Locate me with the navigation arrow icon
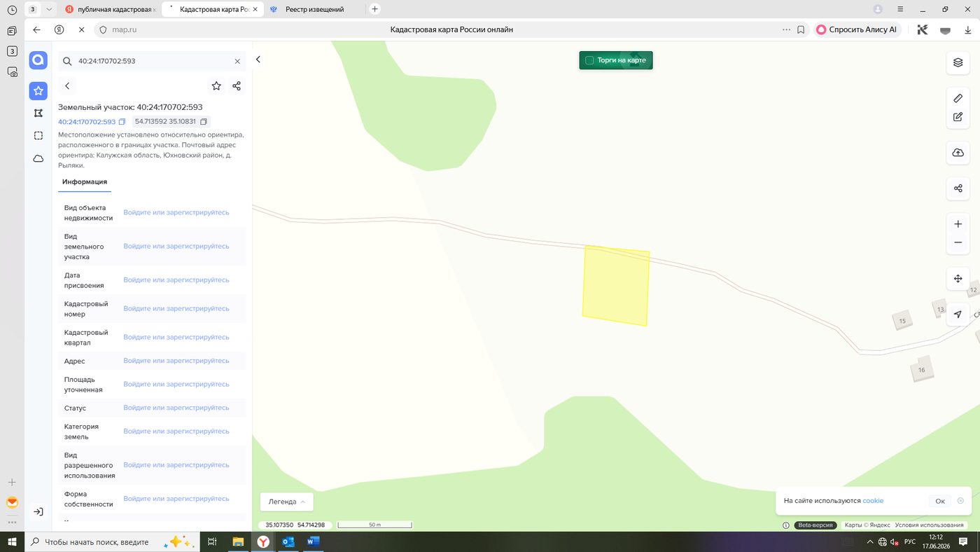Image resolution: width=980 pixels, height=552 pixels. click(958, 315)
